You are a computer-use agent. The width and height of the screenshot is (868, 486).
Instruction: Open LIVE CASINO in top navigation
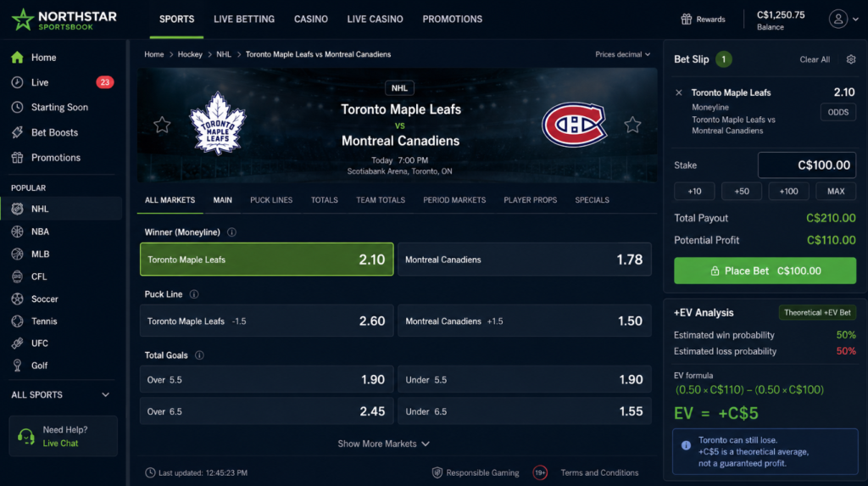(x=375, y=20)
